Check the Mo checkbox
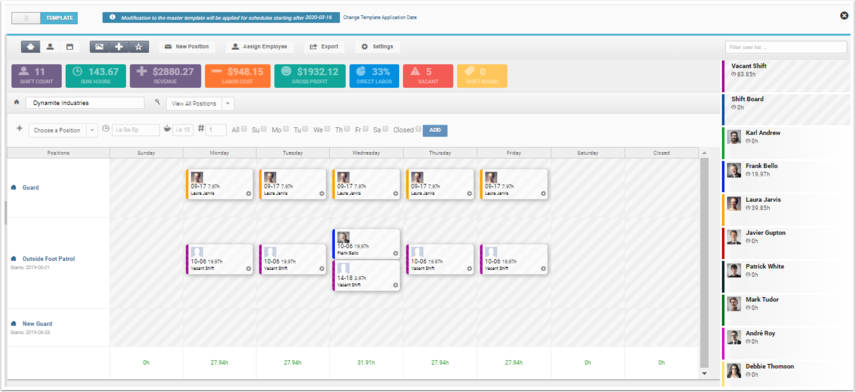Image resolution: width=855 pixels, height=392 pixels. click(286, 129)
